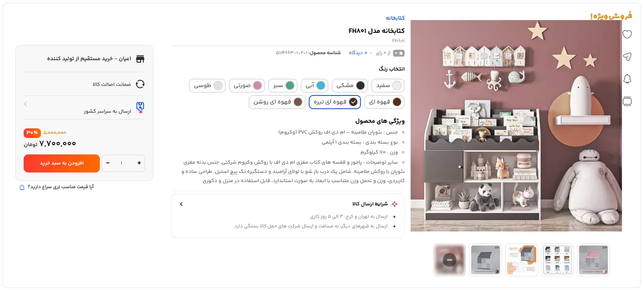This screenshot has width=644, height=290.
Task: Open the کتابخانه category breadcrumb link
Action: click(395, 18)
